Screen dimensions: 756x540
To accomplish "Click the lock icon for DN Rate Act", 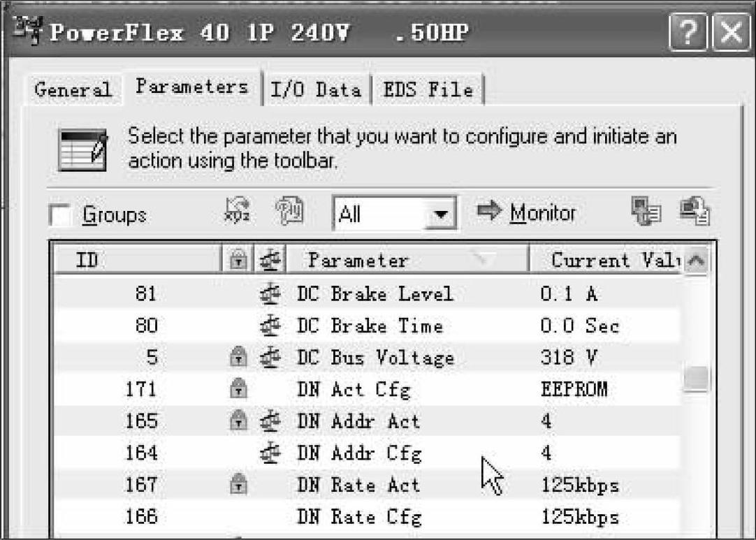I will 238,485.
